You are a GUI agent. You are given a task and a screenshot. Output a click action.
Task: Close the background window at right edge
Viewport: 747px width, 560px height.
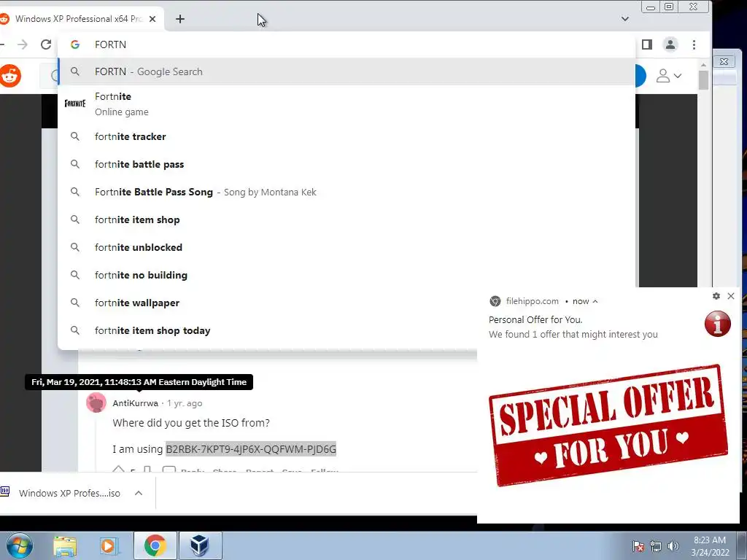click(x=724, y=61)
